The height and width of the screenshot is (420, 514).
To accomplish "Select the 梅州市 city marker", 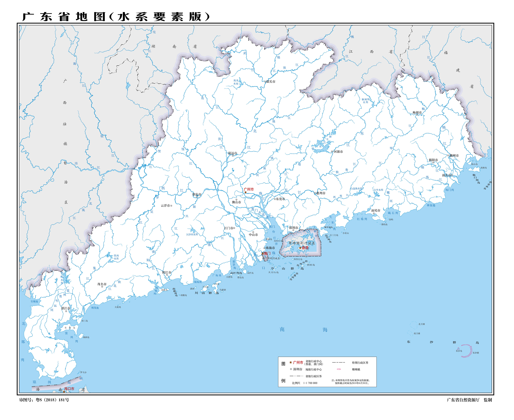I will [417, 115].
